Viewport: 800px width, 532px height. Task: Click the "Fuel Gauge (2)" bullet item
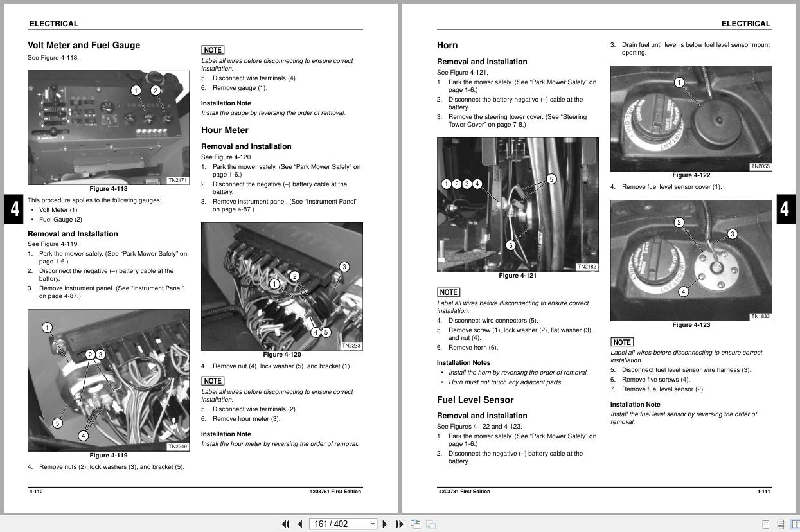pos(60,220)
